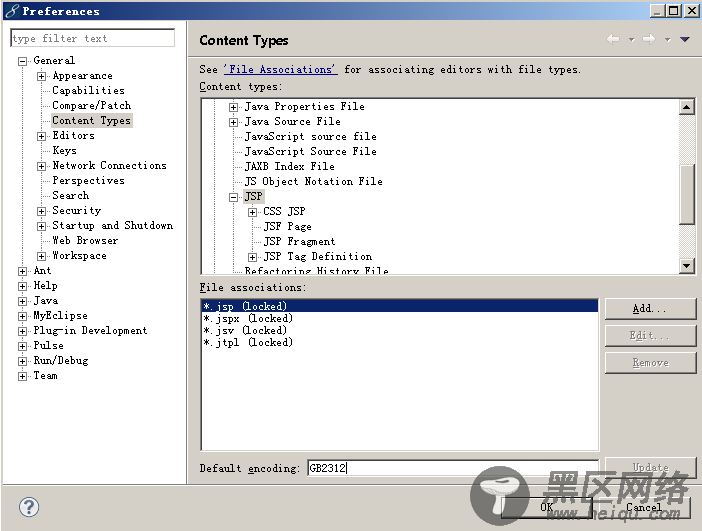Select JavaScript source file content type
Image resolution: width=702 pixels, height=531 pixels.
pos(310,137)
